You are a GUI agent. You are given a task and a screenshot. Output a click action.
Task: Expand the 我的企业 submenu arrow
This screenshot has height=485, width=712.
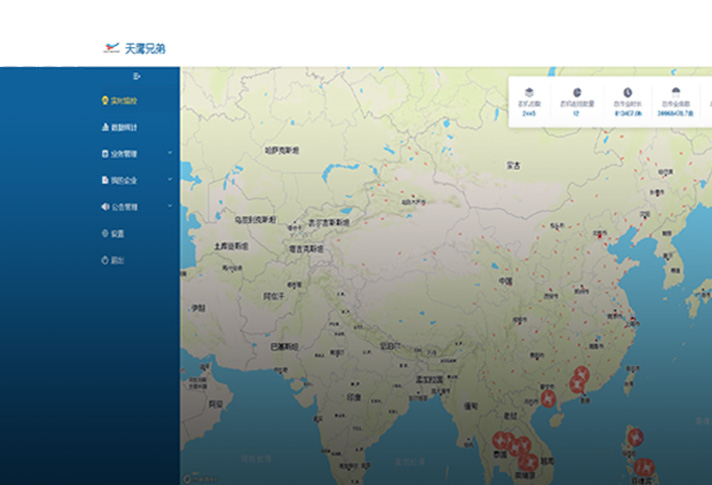170,179
